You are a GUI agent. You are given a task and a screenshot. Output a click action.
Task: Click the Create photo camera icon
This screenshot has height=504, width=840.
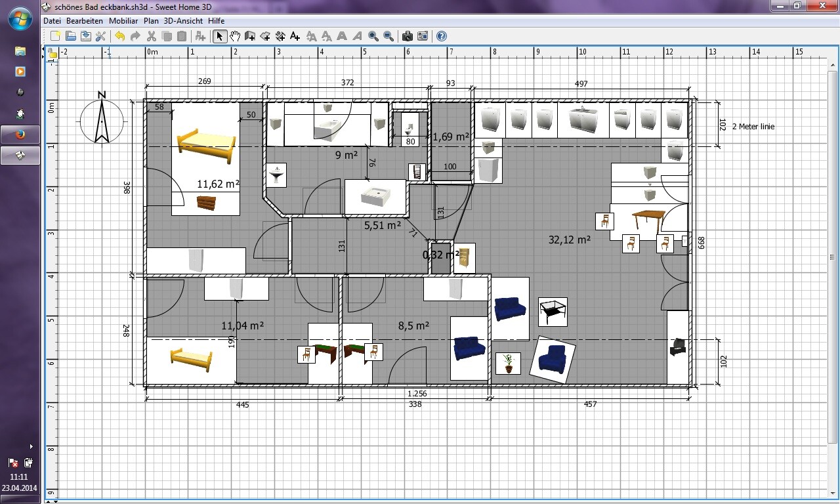click(x=407, y=36)
